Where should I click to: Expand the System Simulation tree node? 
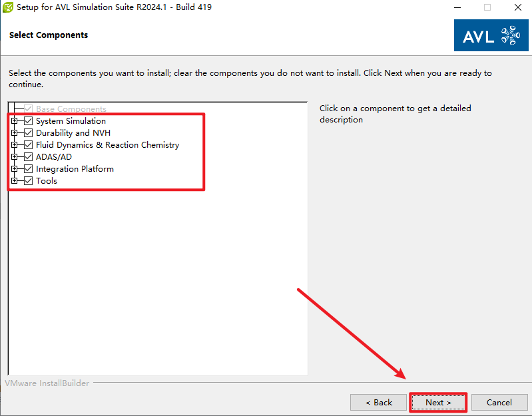pos(15,121)
